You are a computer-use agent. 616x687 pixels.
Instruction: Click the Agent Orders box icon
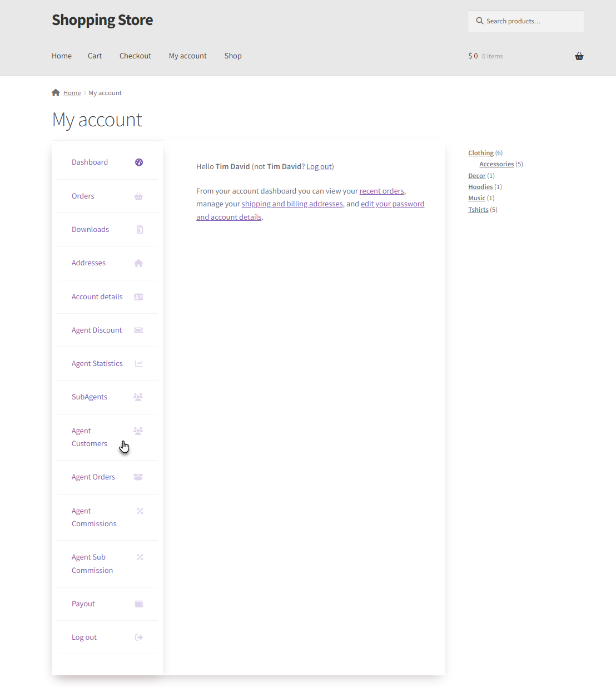138,477
